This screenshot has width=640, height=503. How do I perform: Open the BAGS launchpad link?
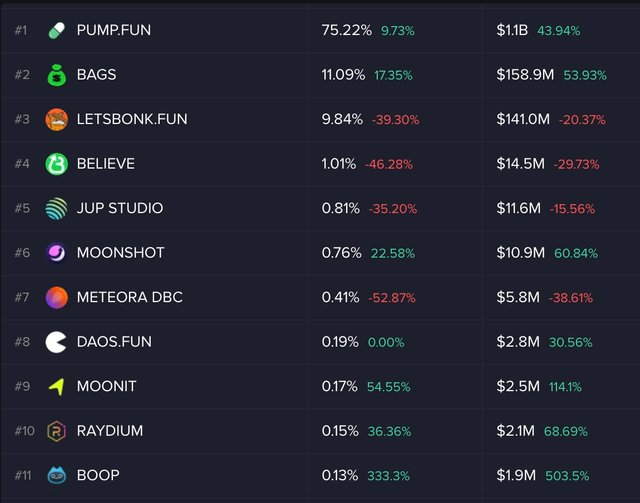pos(96,75)
